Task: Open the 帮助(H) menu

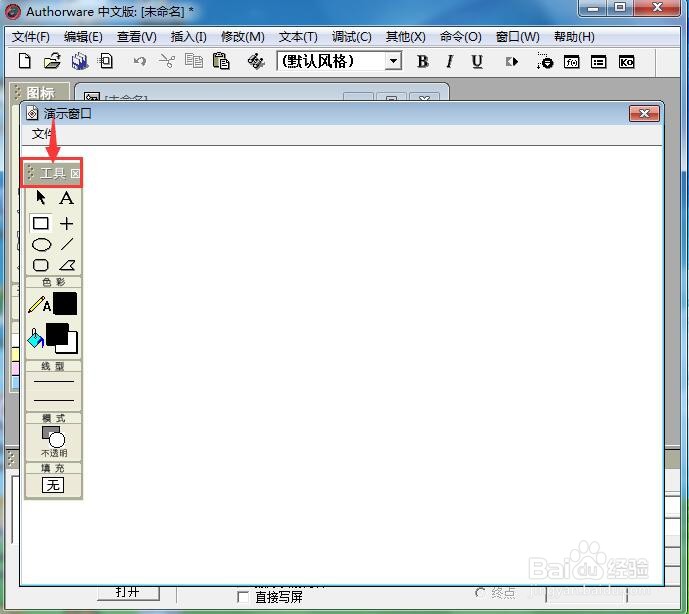Action: click(x=574, y=36)
